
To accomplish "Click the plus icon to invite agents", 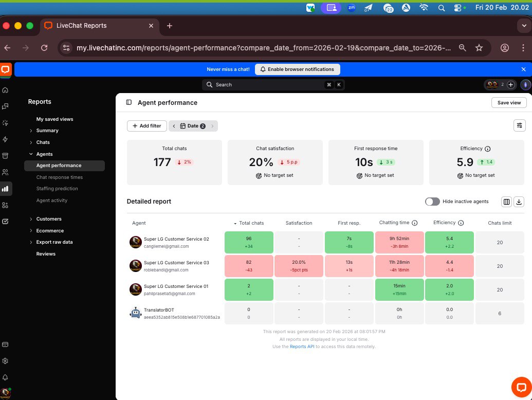I will pos(510,85).
